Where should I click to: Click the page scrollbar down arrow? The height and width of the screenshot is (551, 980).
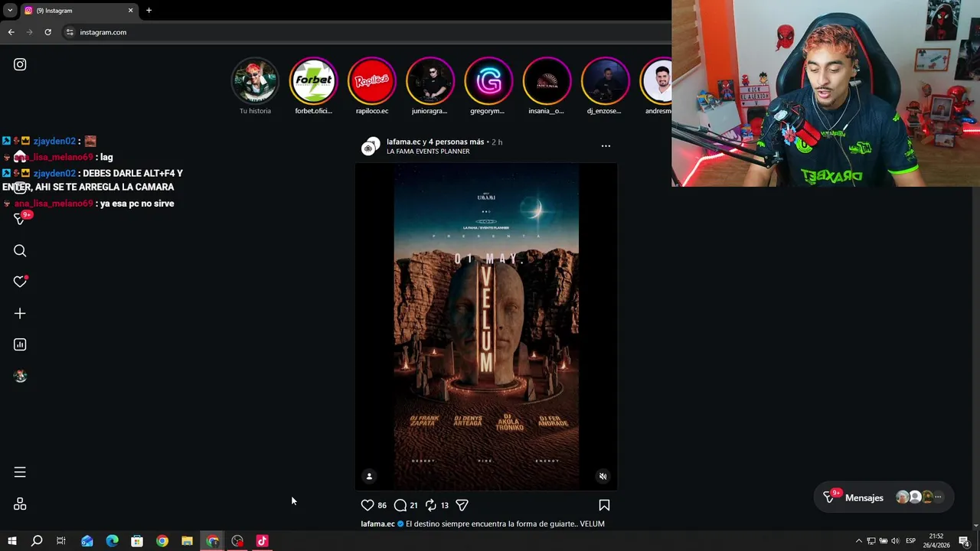click(975, 527)
